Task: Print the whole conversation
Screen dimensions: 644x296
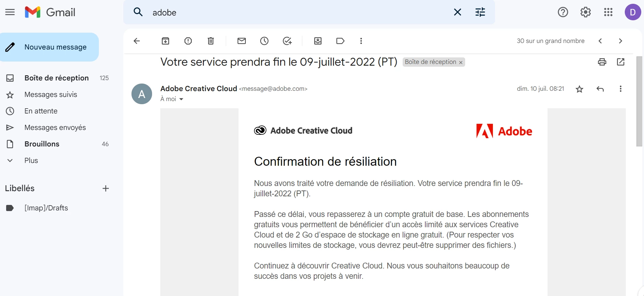Action: point(602,62)
